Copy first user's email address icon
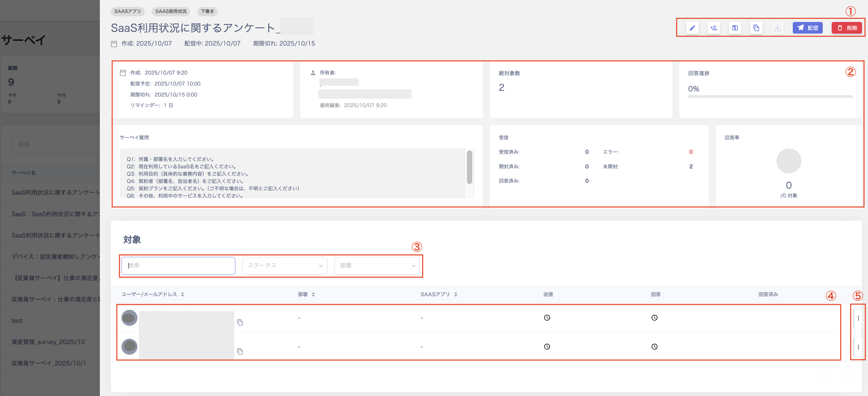Image resolution: width=868 pixels, height=396 pixels. (x=240, y=322)
